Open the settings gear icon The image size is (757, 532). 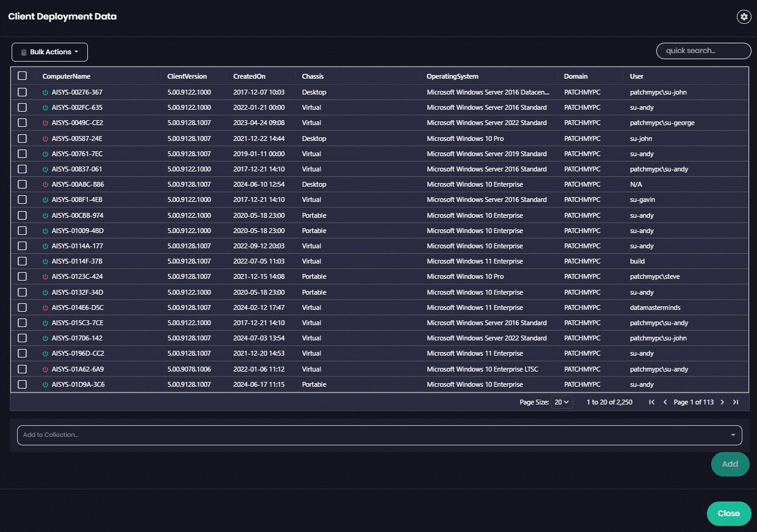click(743, 17)
